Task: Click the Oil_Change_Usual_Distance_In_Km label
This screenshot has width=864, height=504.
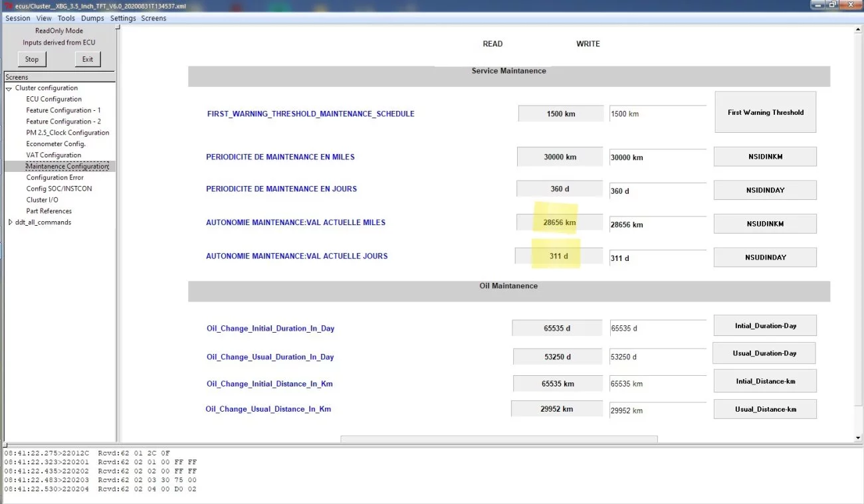Action: (269, 409)
